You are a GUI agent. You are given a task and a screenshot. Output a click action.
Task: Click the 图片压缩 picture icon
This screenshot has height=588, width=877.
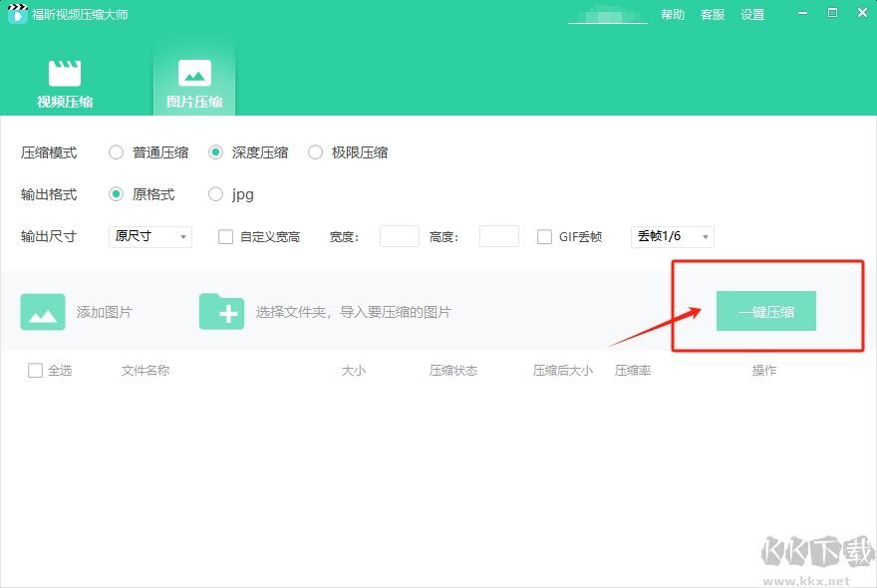click(x=194, y=73)
